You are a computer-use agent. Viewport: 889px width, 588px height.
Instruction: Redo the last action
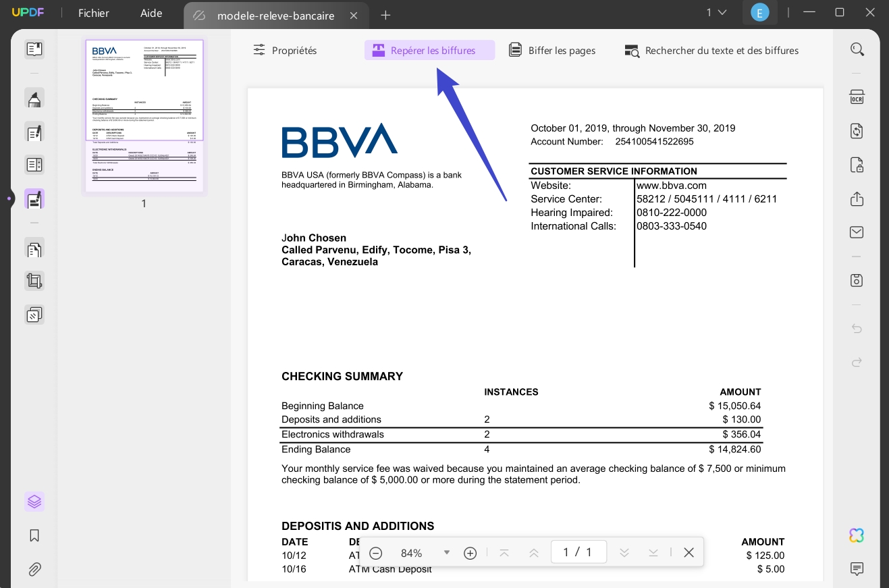[857, 363]
